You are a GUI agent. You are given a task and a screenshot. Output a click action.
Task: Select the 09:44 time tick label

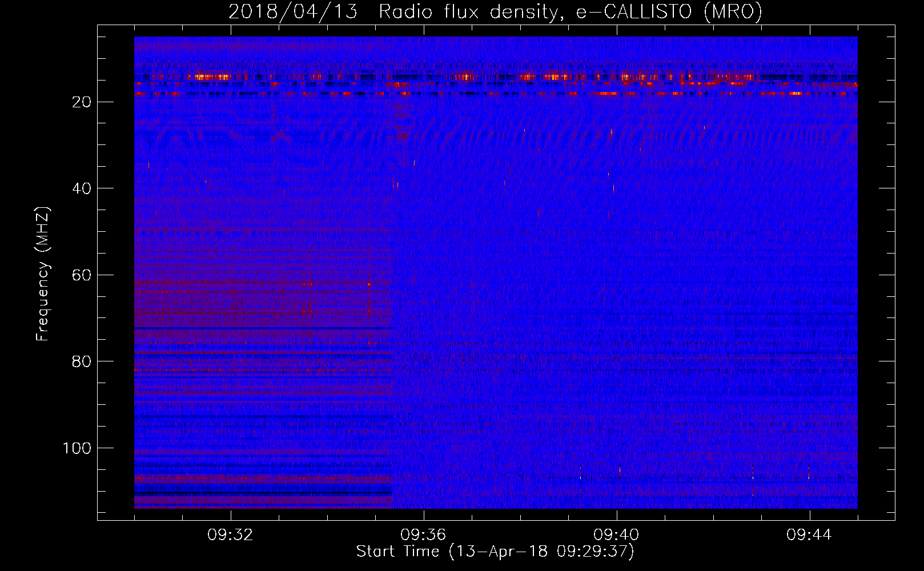tap(809, 535)
